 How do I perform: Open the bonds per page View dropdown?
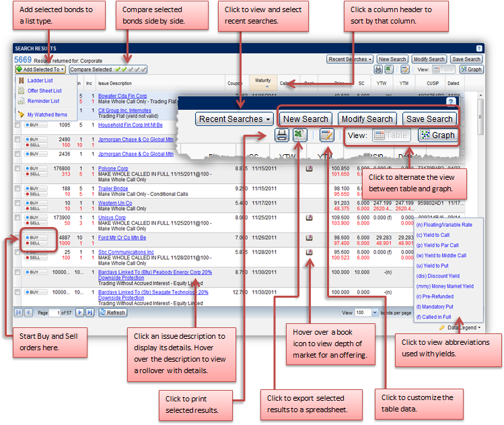point(366,313)
